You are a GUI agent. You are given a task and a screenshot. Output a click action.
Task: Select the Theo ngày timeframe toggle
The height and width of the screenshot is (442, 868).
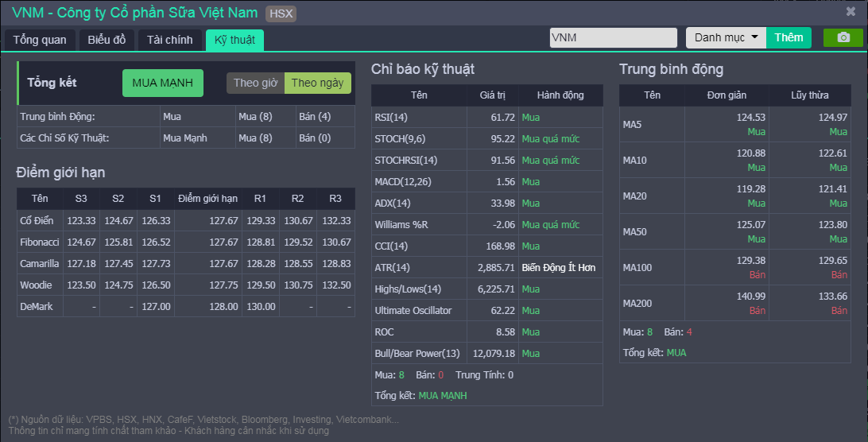point(317,83)
